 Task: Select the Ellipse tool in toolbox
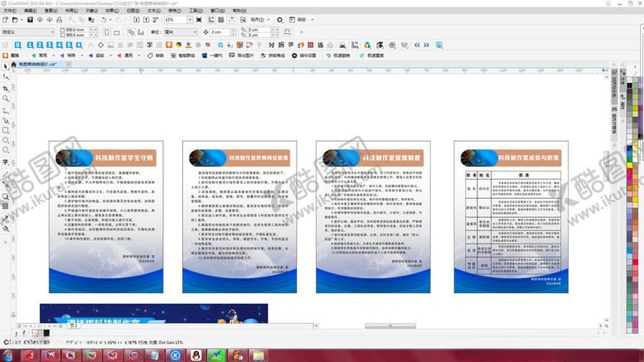pyautogui.click(x=5, y=141)
